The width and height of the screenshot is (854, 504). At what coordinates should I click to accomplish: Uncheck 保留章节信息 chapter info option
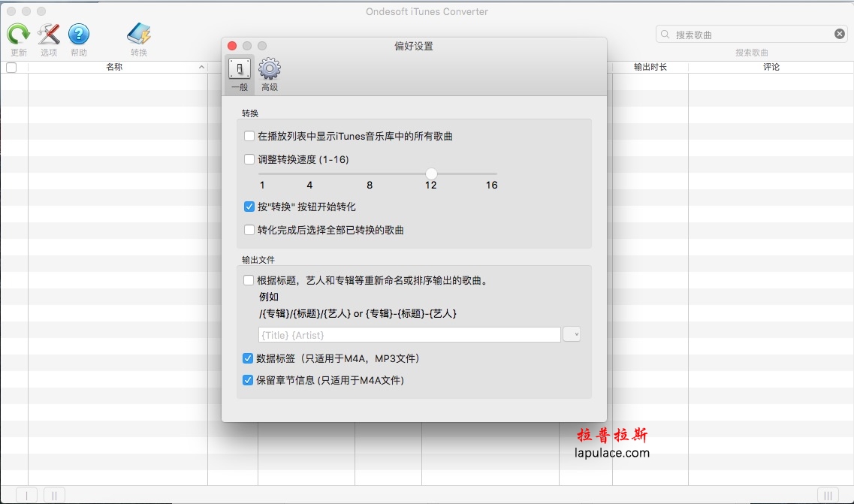pos(248,380)
